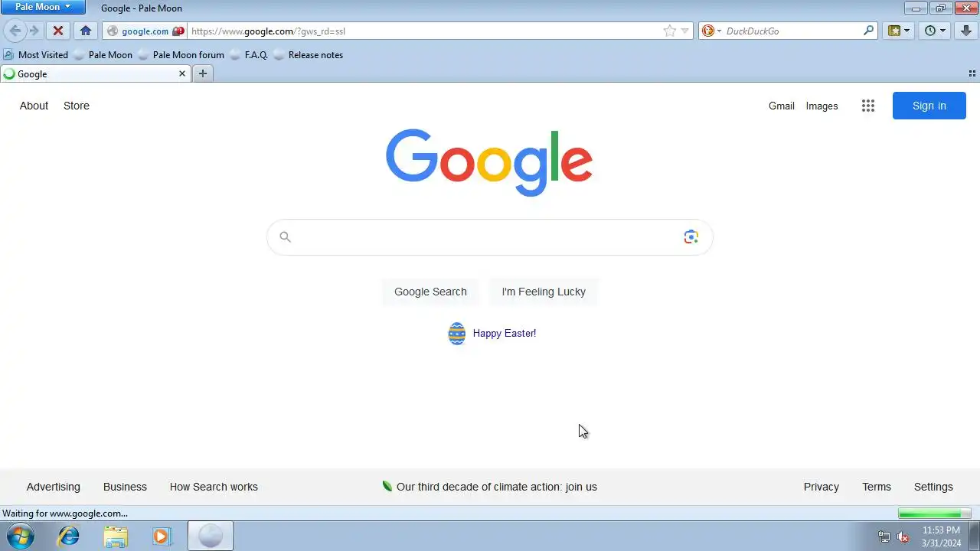Expand the bookmarks button dropdown arrow
The height and width of the screenshot is (551, 980).
pyautogui.click(x=907, y=31)
